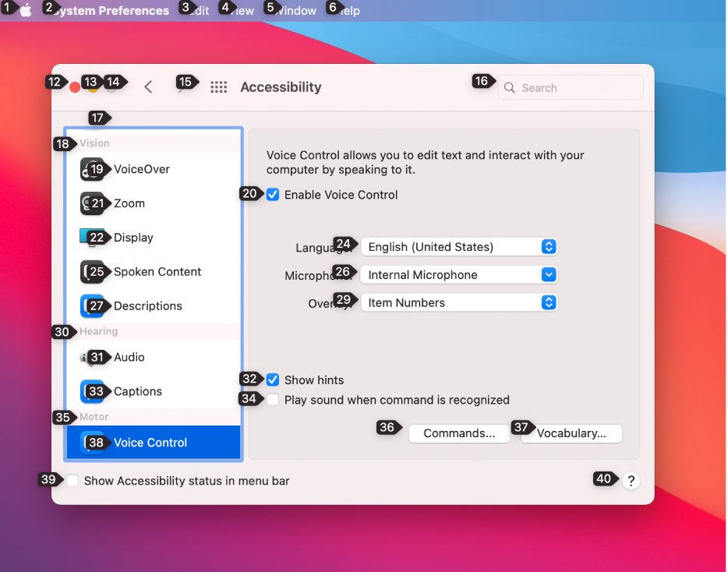Check Show Accessibility status in menu bar
Viewport: 728px width, 572px height.
pos(72,481)
